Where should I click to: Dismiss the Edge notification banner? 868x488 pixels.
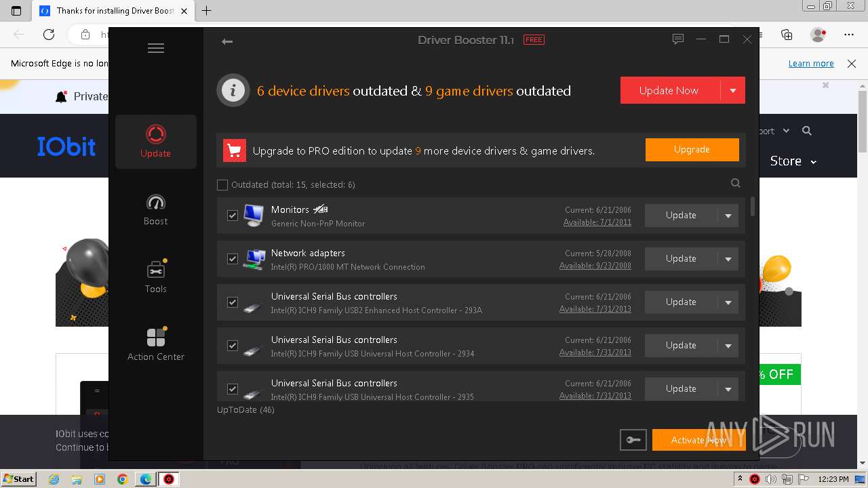click(x=852, y=63)
